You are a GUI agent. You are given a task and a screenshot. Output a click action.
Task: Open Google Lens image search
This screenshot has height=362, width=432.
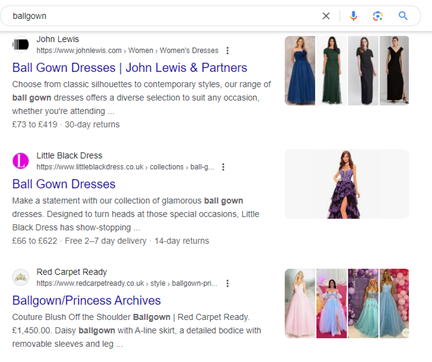(x=378, y=16)
